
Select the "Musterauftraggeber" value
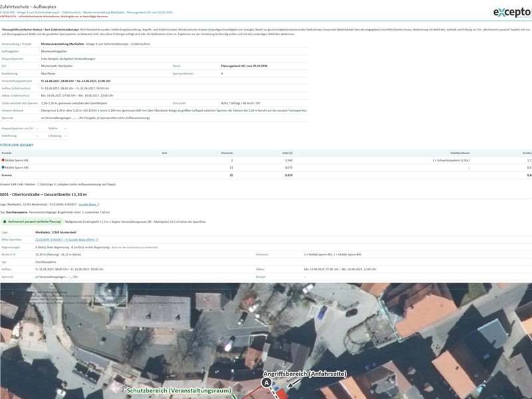click(54, 51)
